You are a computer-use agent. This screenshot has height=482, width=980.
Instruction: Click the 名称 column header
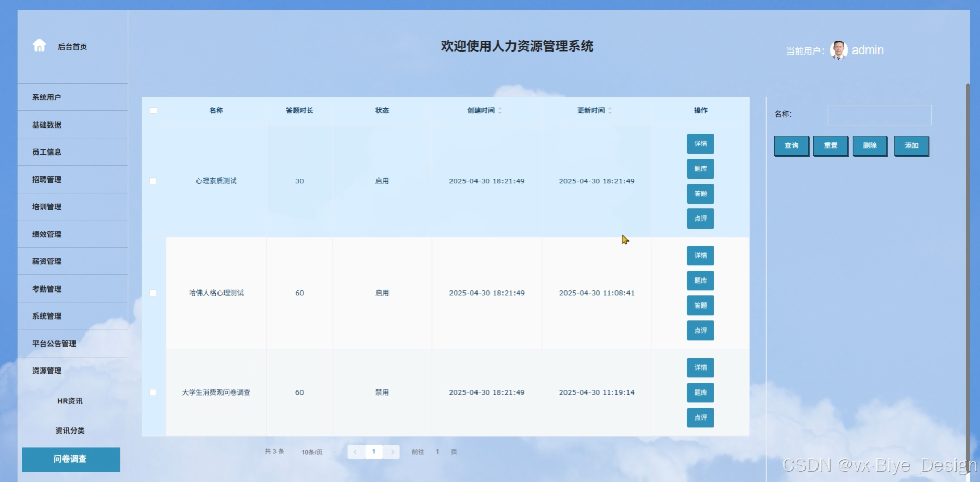[x=216, y=110]
